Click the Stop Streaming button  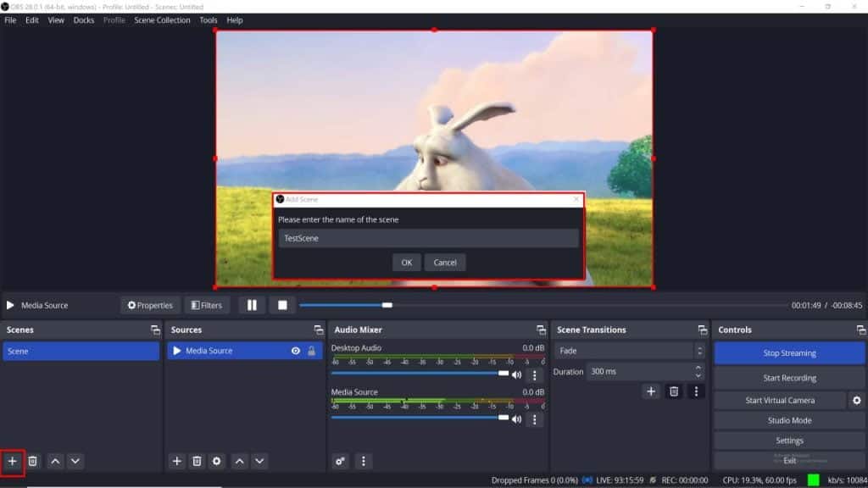[789, 353]
